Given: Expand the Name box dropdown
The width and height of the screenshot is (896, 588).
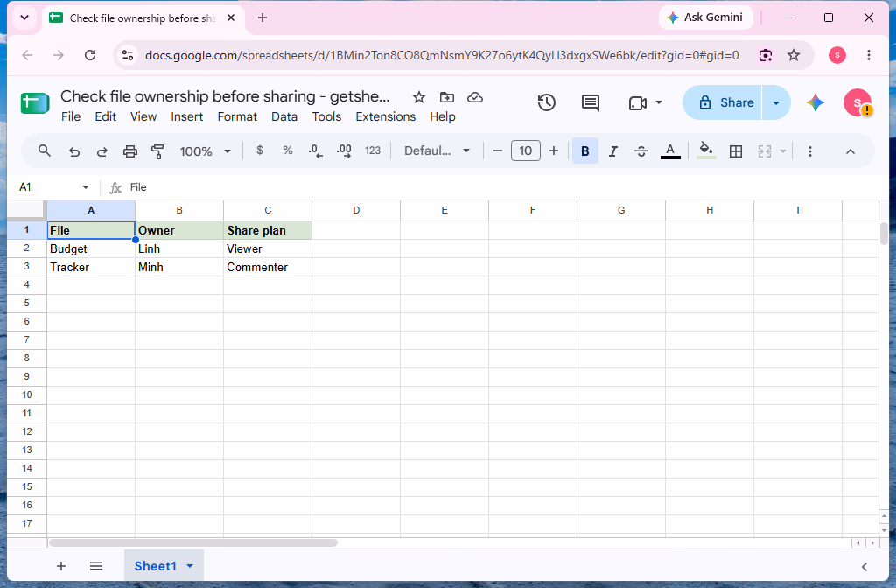Looking at the screenshot, I should 86,187.
